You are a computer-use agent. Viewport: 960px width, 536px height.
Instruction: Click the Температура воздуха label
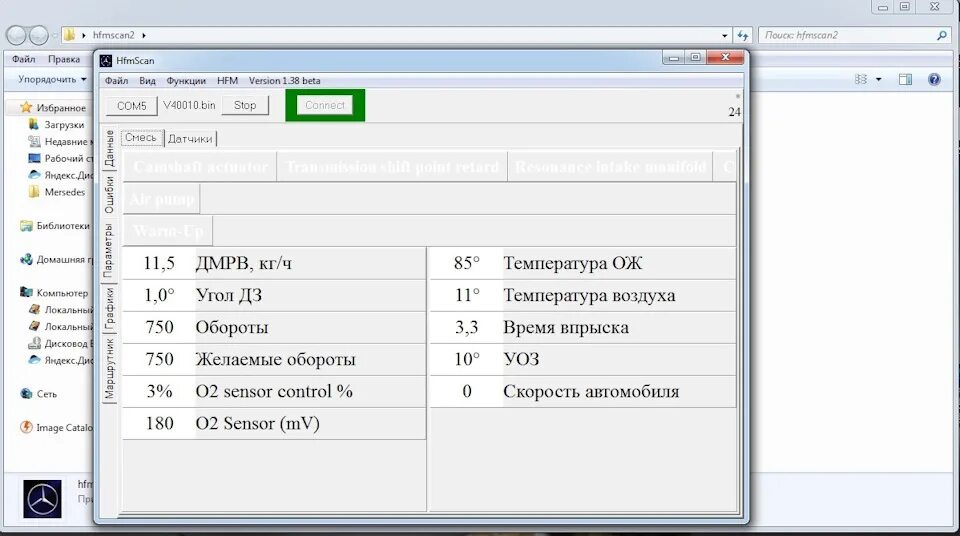[590, 295]
